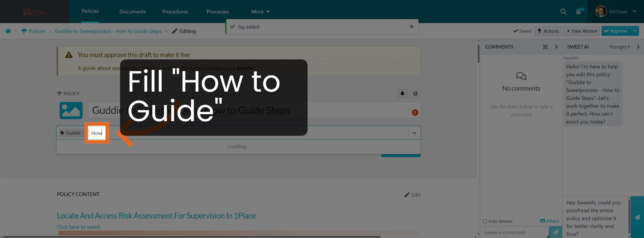
Task: Click the horizontal scrollbar at bottom
Action: [191, 237]
